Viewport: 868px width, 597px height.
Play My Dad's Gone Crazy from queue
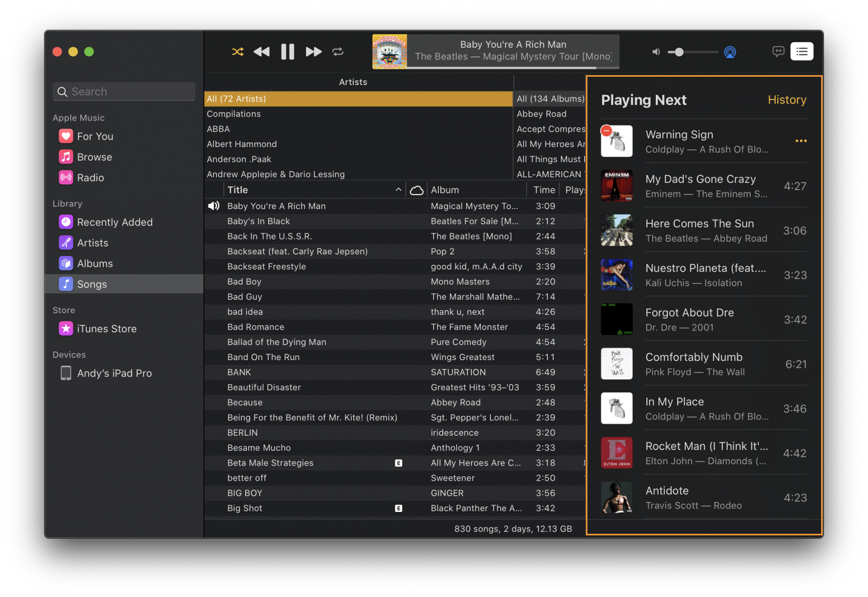pyautogui.click(x=704, y=186)
